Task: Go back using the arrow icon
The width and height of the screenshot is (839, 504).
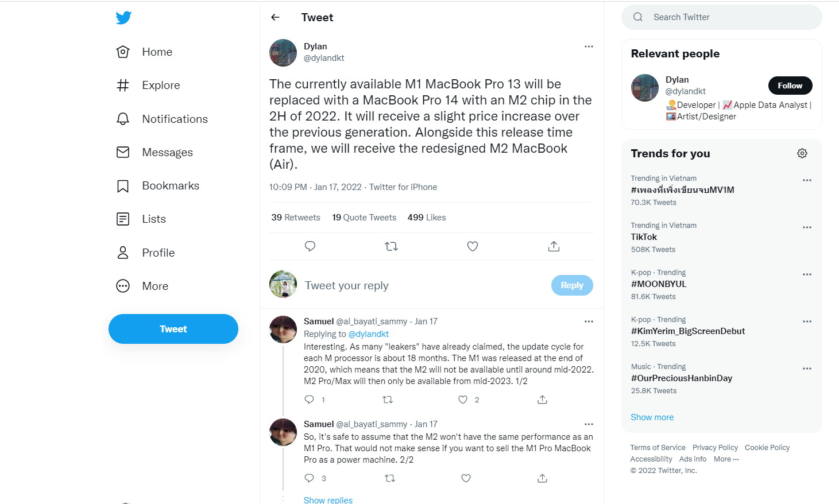Action: 275,17
